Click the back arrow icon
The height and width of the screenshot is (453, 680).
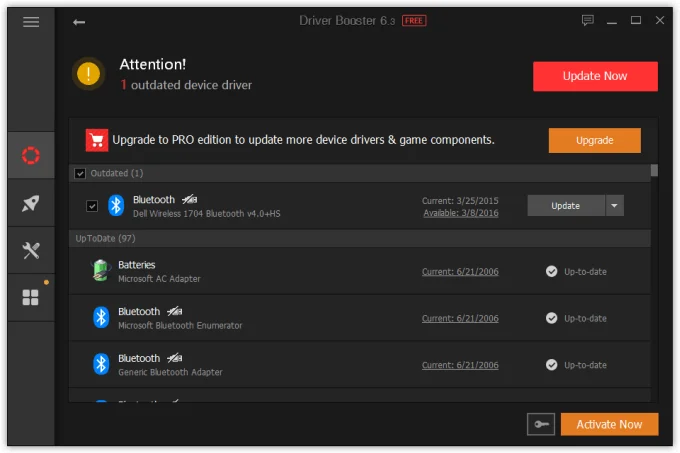79,22
